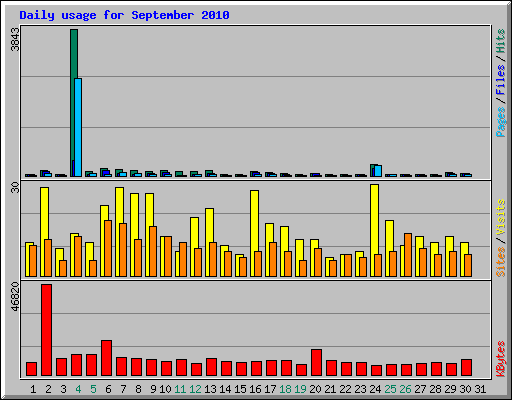Click the 'Daily usage for September 2010' title
This screenshot has height=400, width=512.
(124, 15)
